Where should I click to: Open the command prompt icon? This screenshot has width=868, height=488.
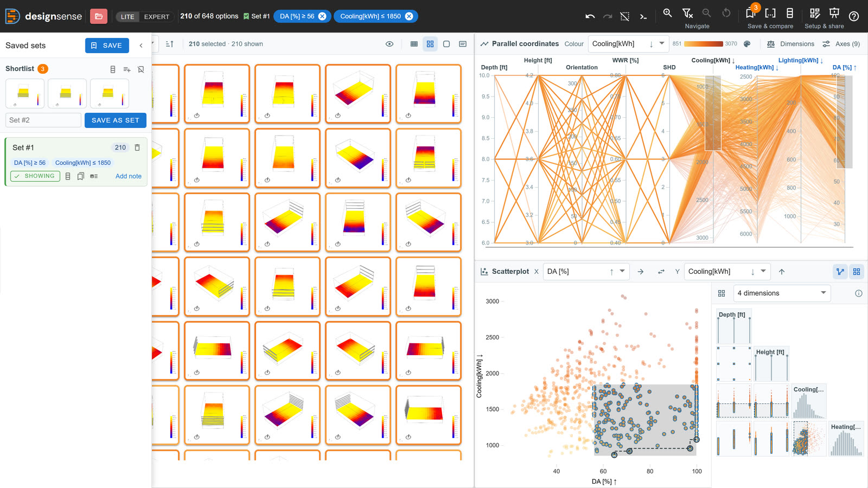pos(643,16)
